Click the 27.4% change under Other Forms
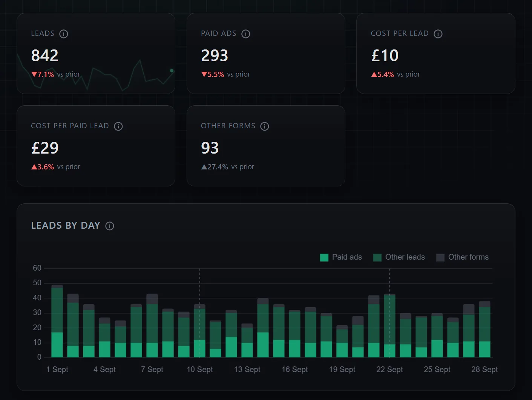This screenshot has width=532, height=400. coord(215,167)
